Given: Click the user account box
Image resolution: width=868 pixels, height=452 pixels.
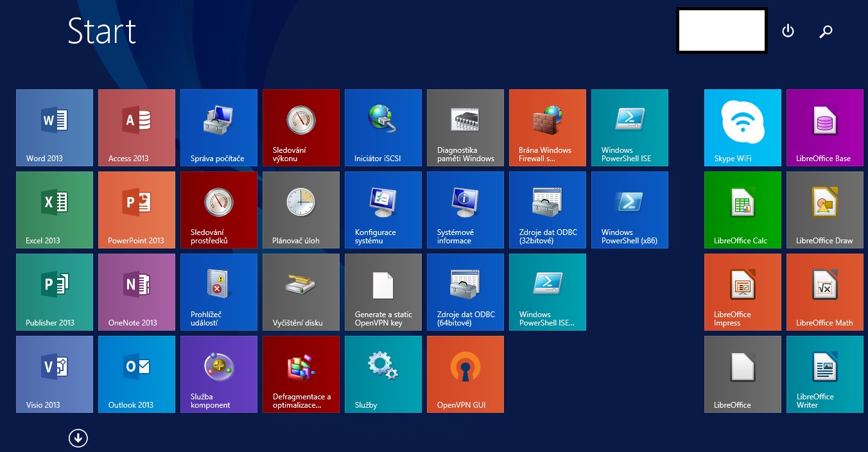Looking at the screenshot, I should coord(722,30).
